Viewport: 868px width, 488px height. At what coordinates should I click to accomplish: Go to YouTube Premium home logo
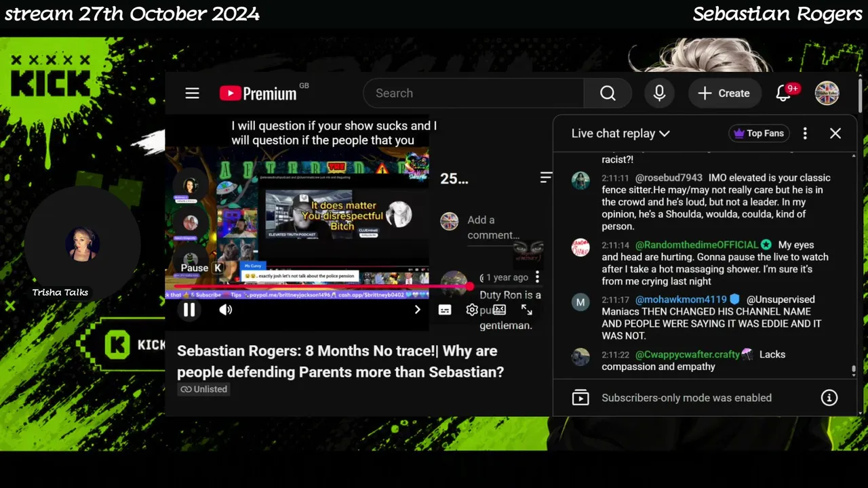[258, 94]
